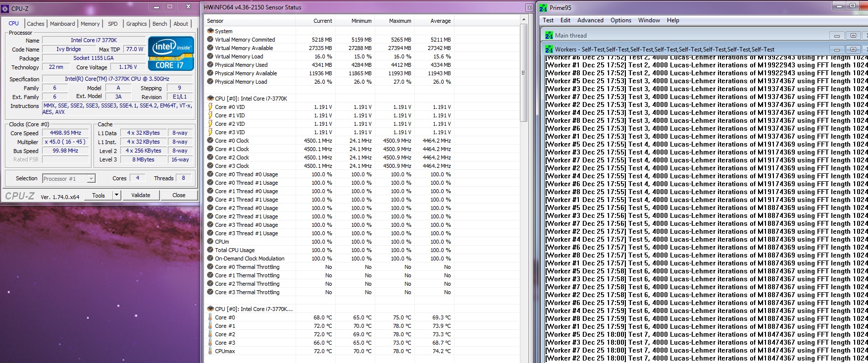The width and height of the screenshot is (868, 363).
Task: Select the Virtual Memory Commited sensor icon
Action: [x=210, y=39]
